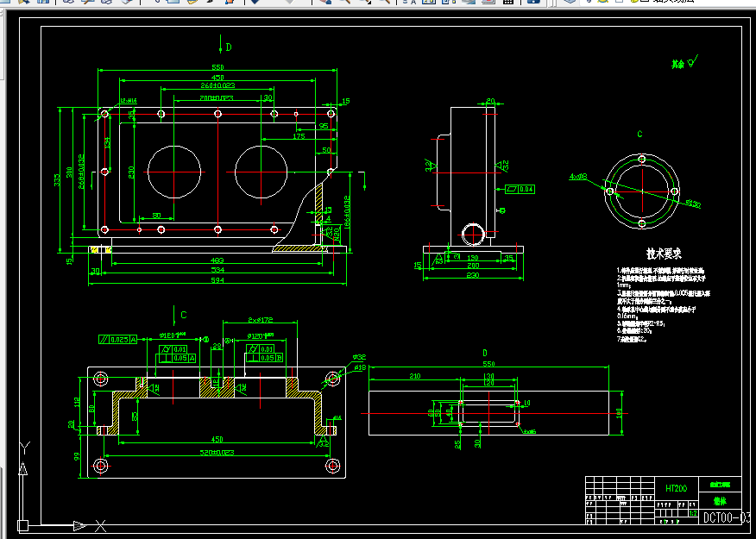
Task: Open the Save disk icon in toolbar
Action: click(x=43, y=2)
